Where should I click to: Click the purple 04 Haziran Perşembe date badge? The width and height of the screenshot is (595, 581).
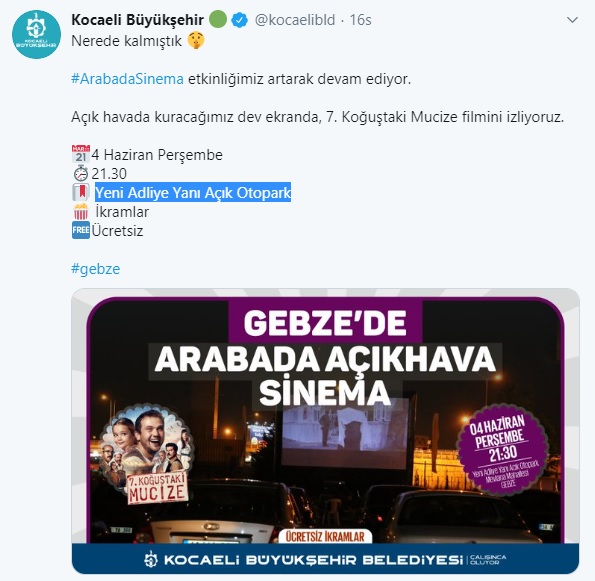click(x=503, y=450)
